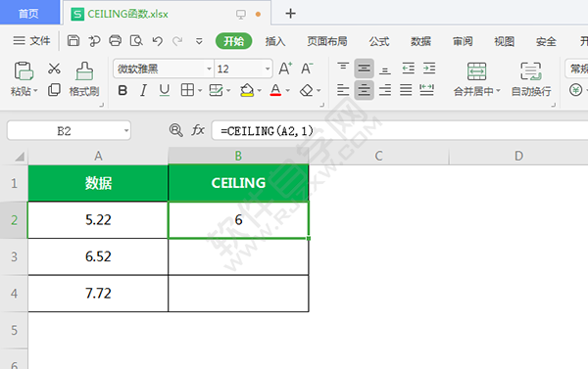Open new document tab with plus

point(290,14)
